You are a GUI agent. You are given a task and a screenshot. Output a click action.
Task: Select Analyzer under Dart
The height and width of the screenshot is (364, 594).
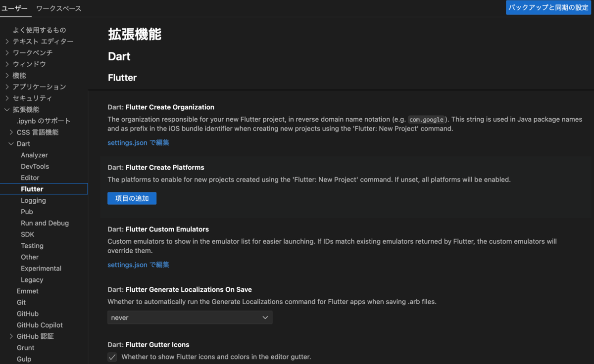[34, 155]
